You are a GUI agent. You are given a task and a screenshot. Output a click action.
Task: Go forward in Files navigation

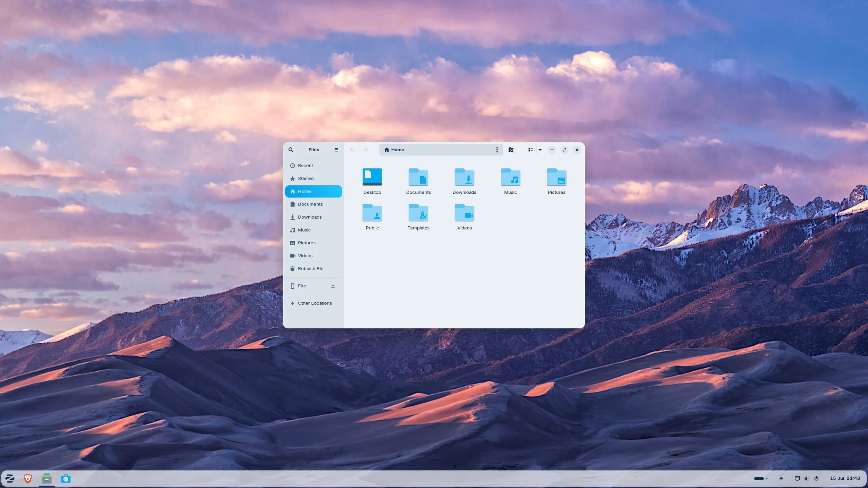pyautogui.click(x=365, y=150)
